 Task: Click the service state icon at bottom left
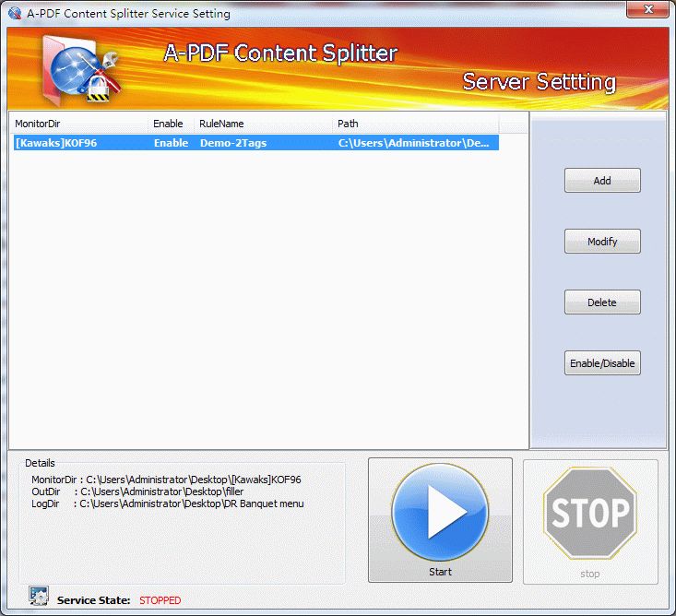[x=39, y=597]
